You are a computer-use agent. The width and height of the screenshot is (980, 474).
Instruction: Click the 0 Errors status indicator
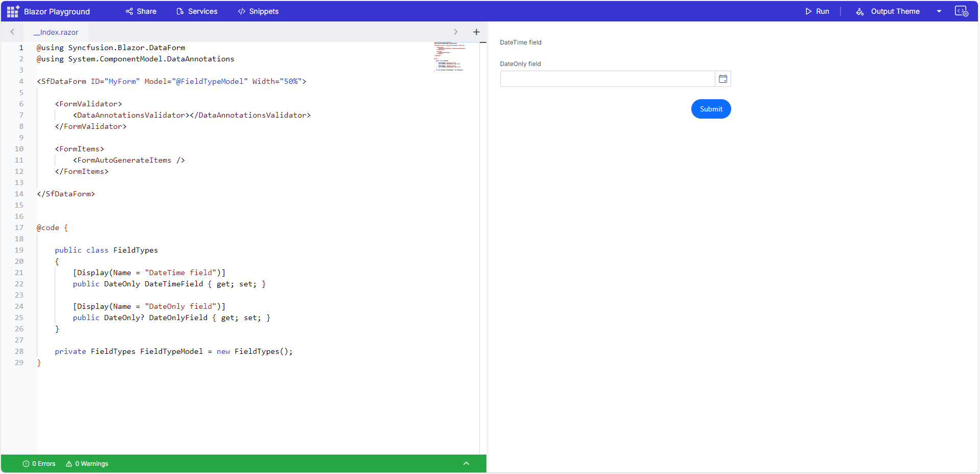(x=39, y=464)
